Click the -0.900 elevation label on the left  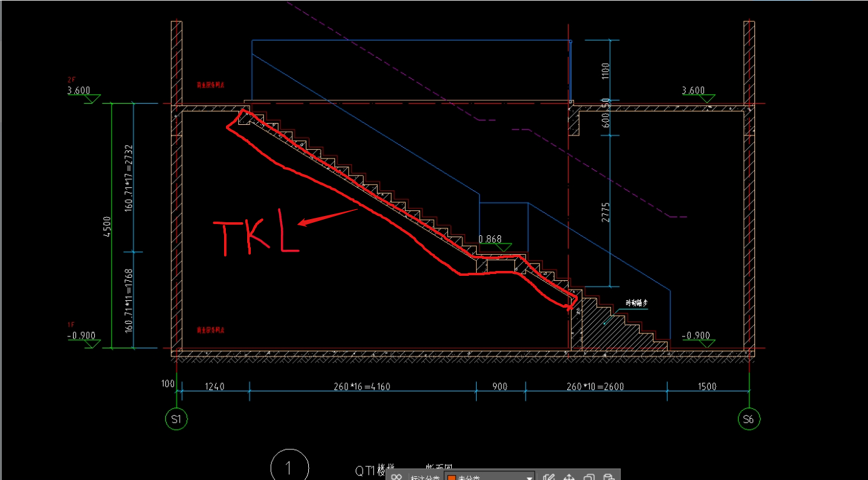82,336
